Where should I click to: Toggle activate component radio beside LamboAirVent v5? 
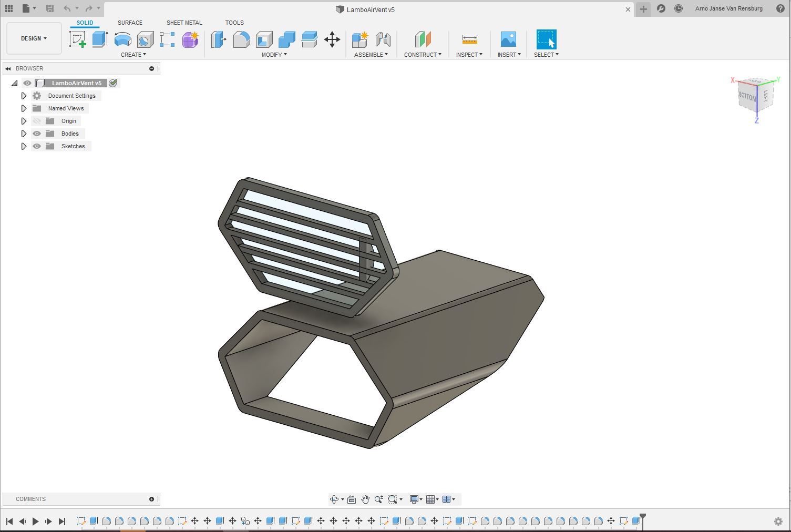113,83
